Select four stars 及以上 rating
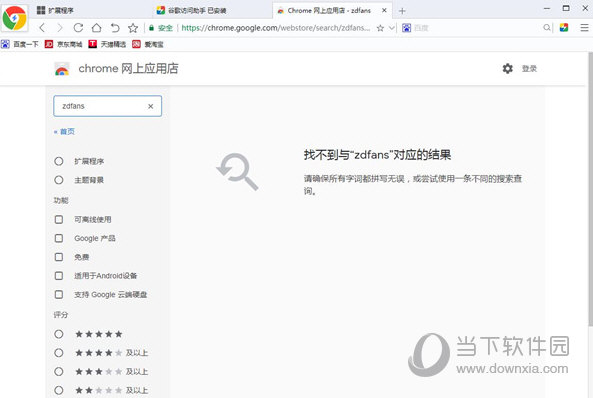This screenshot has height=398, width=593. (x=59, y=353)
